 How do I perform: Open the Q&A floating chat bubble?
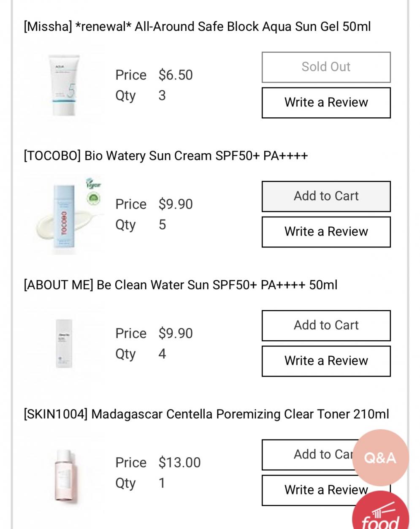coord(380,458)
